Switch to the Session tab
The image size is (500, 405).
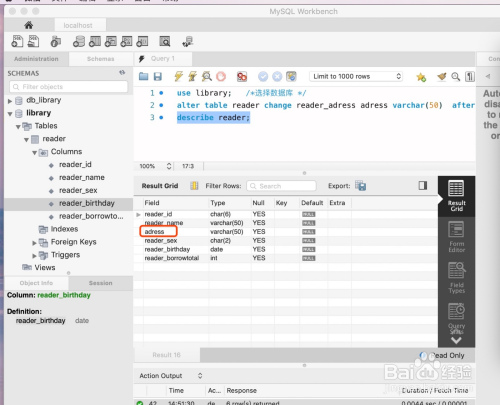(100, 283)
